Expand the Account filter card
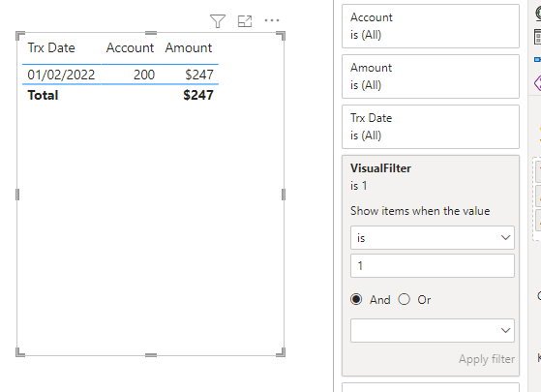The width and height of the screenshot is (541, 392). (431, 26)
